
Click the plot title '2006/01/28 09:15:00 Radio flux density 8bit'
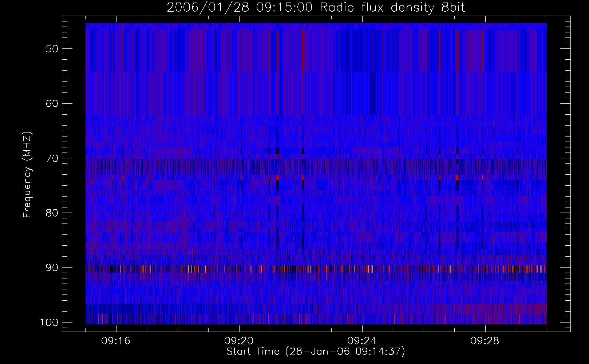point(316,8)
